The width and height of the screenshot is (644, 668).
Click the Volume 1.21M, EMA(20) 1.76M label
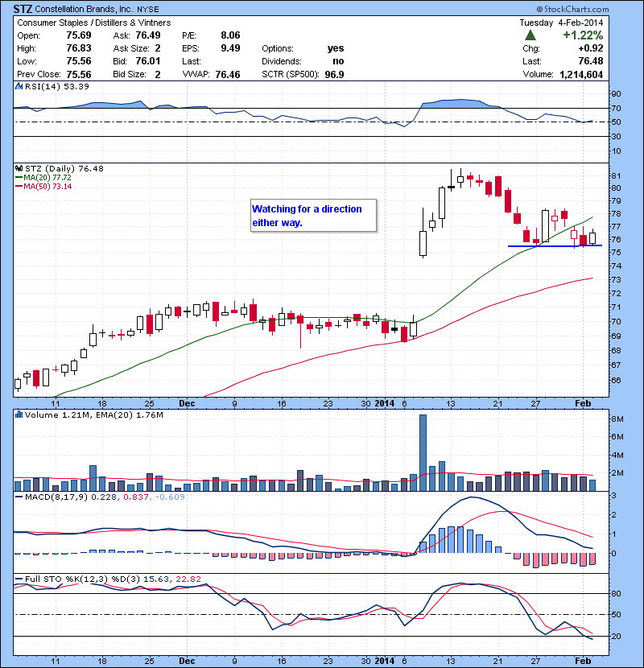[93, 415]
